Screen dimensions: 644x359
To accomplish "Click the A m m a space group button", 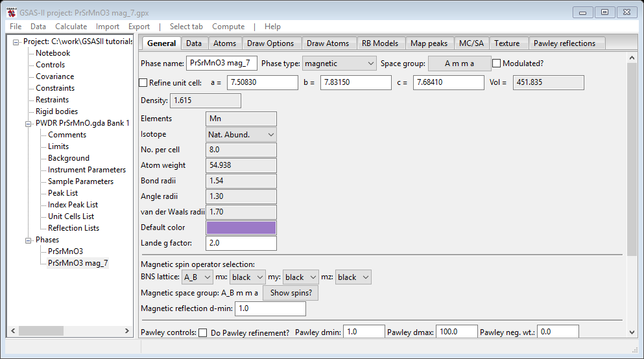I will 459,64.
